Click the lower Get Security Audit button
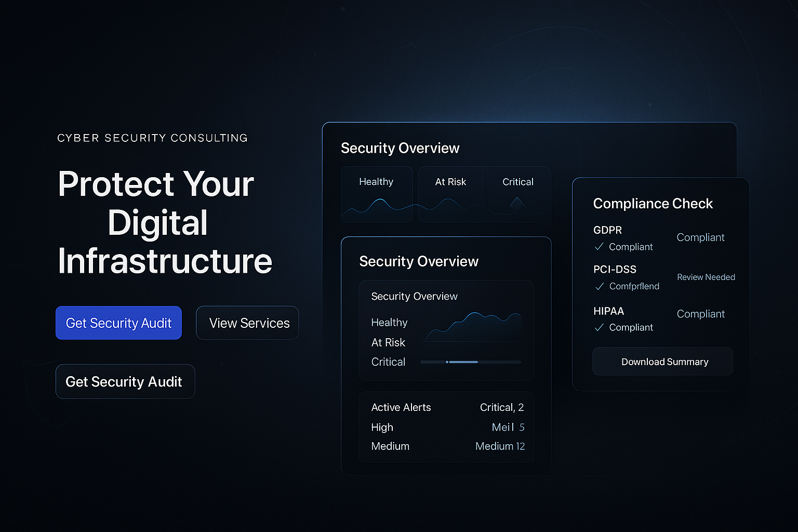 [125, 381]
